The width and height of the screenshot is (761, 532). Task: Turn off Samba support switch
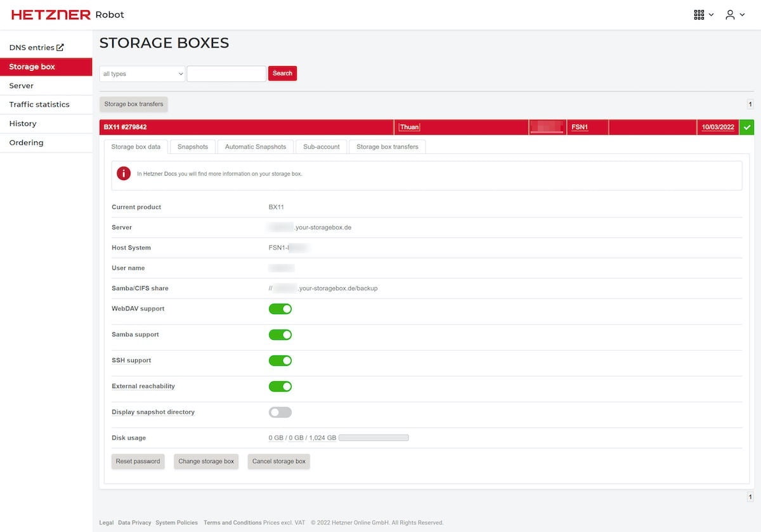tap(280, 335)
